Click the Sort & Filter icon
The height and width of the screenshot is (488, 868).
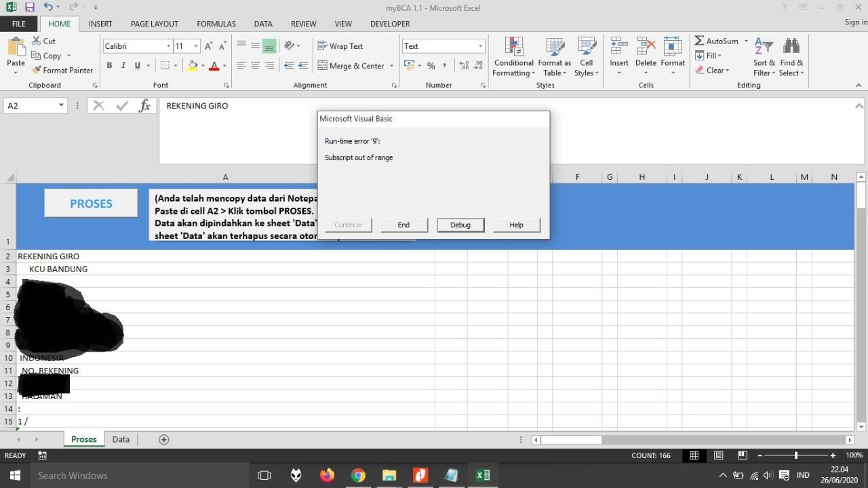coord(764,46)
